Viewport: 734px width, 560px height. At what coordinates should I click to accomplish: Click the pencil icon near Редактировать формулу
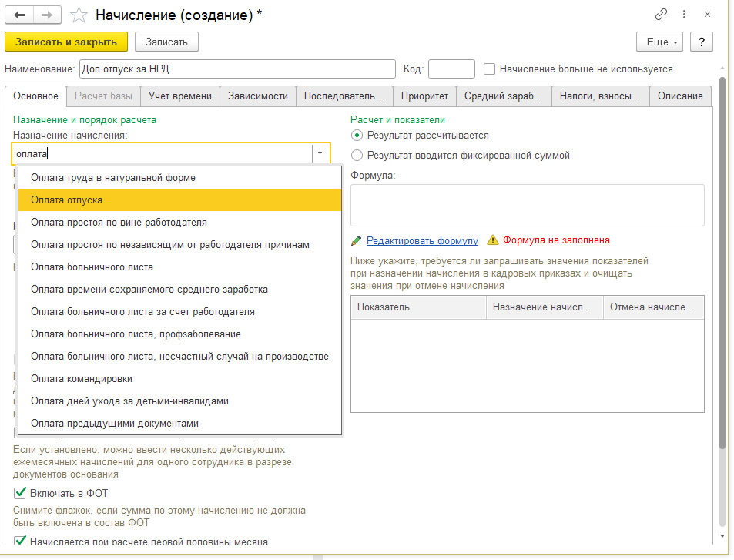tap(357, 240)
